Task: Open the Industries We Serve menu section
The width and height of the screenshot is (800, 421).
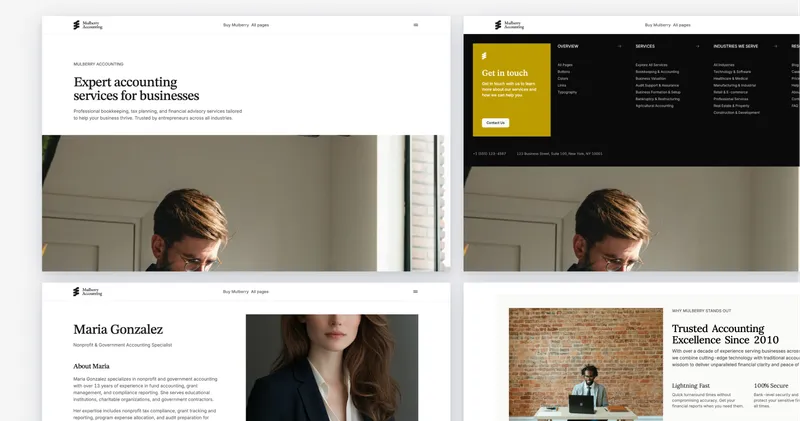Action: pyautogui.click(x=736, y=46)
